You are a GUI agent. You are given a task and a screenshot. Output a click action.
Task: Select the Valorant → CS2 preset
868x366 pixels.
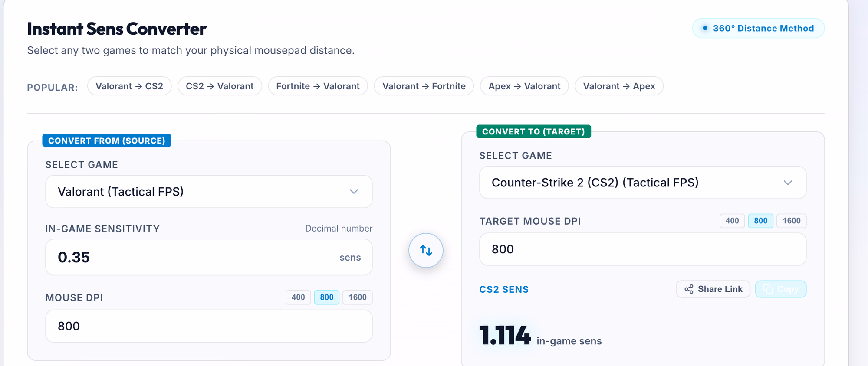click(129, 86)
